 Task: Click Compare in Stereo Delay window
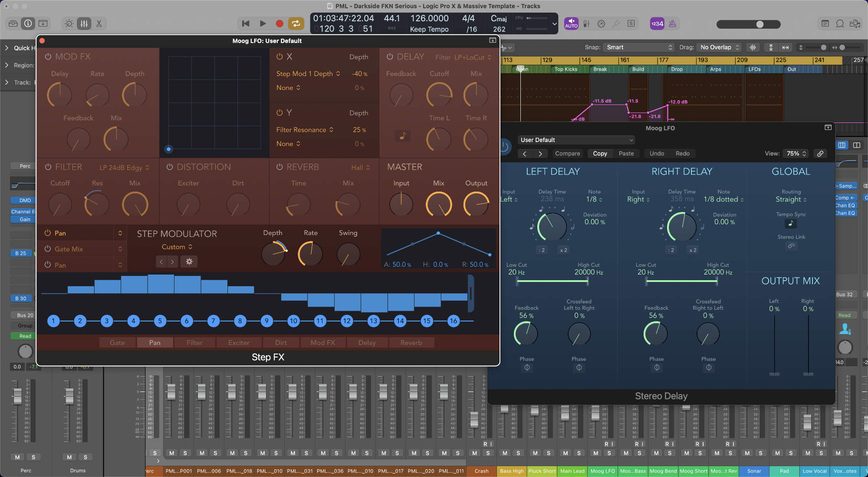click(567, 153)
